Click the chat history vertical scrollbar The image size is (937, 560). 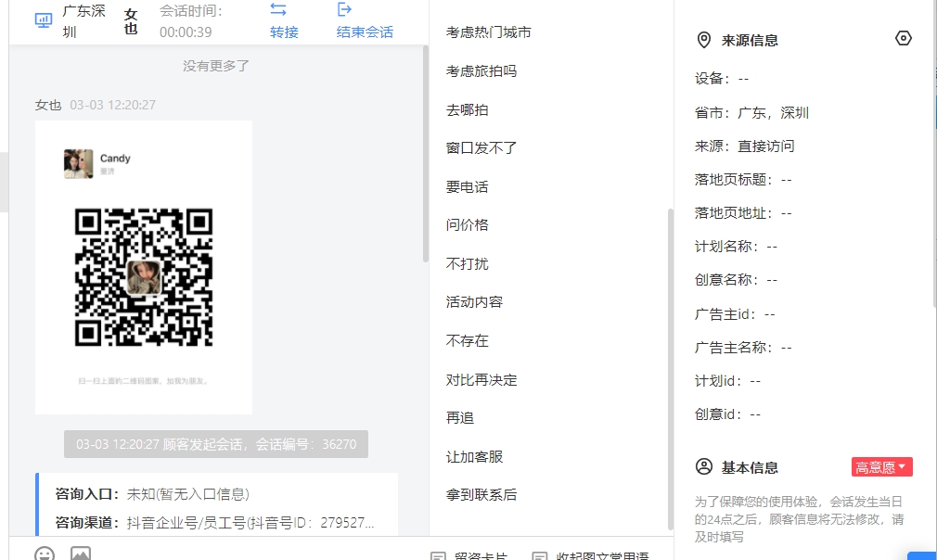(x=426, y=154)
